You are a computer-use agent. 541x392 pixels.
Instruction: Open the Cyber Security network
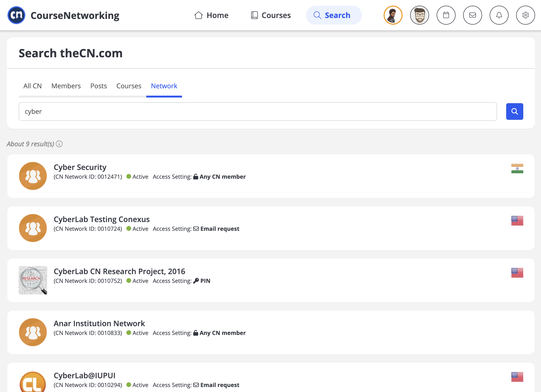tap(80, 167)
